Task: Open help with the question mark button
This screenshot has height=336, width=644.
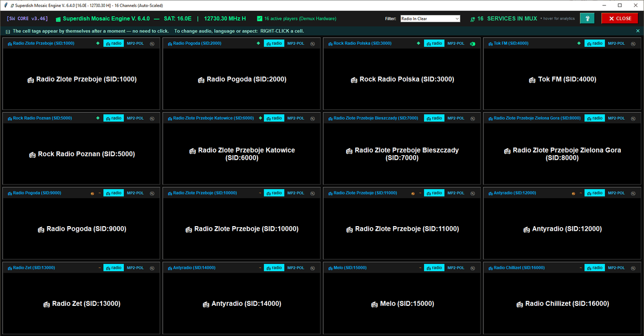Action: (587, 19)
